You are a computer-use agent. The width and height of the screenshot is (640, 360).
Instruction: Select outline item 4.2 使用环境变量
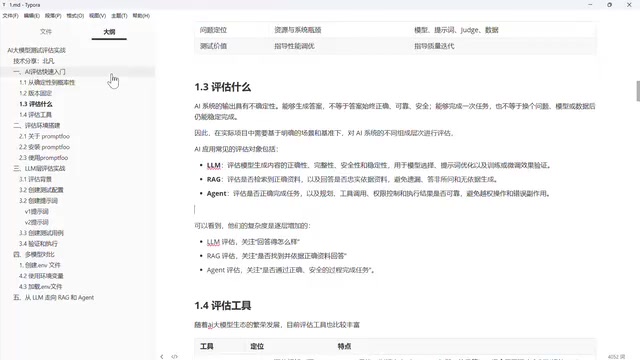point(41,276)
